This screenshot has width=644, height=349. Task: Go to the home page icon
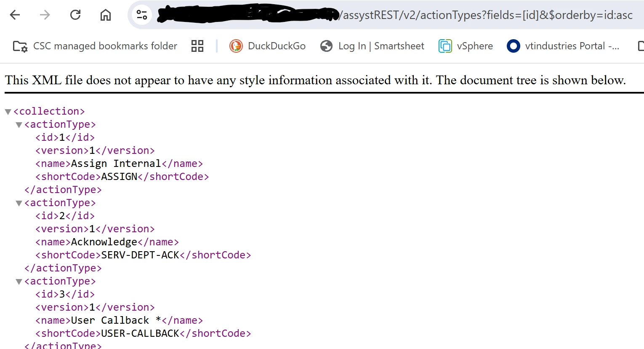(106, 15)
